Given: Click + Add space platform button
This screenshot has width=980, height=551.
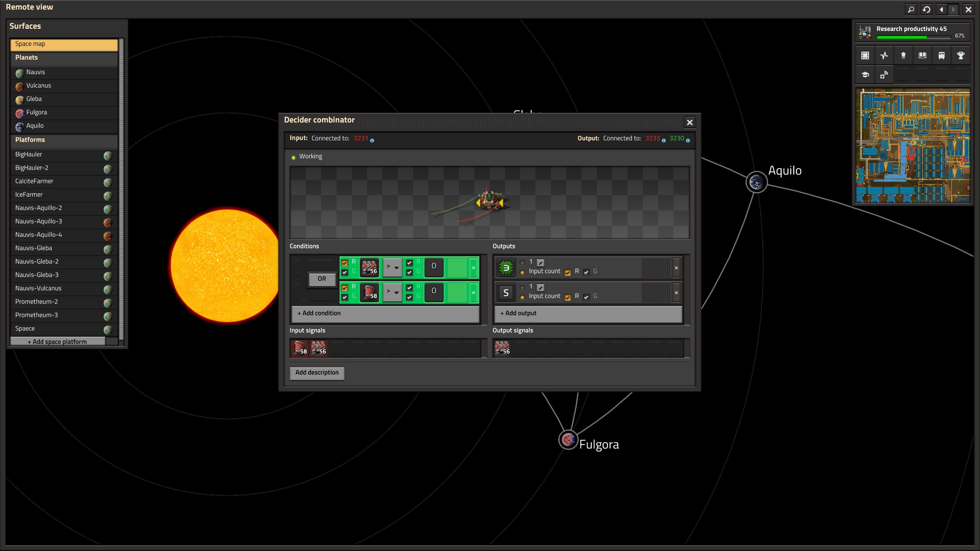Looking at the screenshot, I should coord(58,342).
